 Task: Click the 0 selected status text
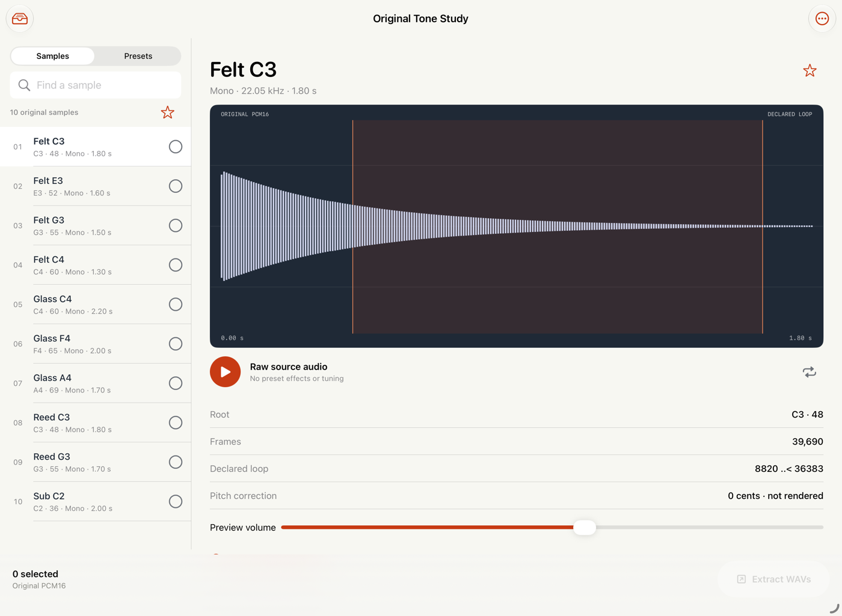coord(35,574)
